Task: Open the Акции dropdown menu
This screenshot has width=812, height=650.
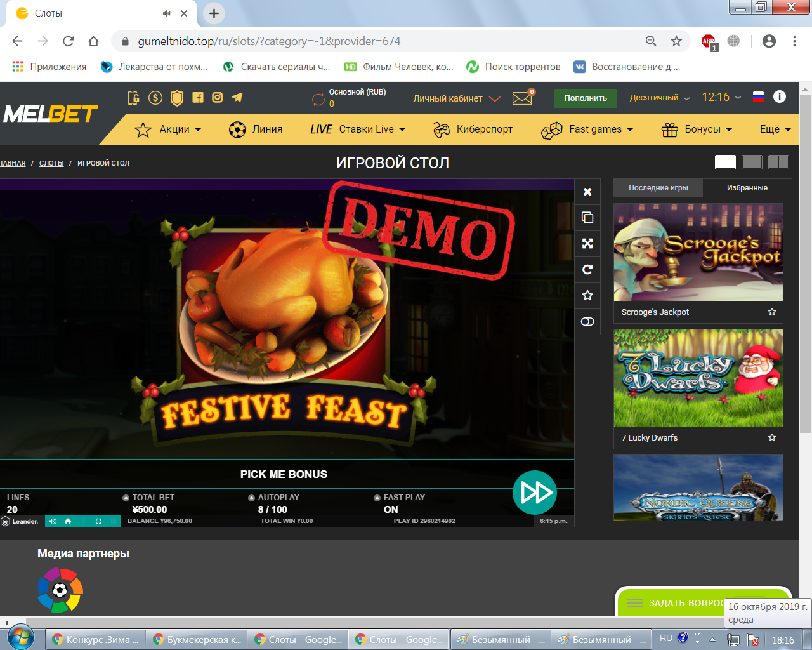Action: point(167,129)
